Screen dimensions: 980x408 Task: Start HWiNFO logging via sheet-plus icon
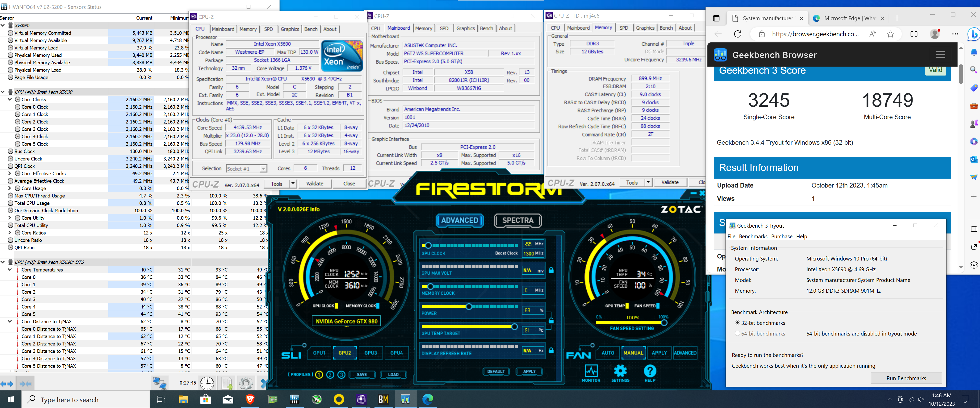(x=227, y=383)
